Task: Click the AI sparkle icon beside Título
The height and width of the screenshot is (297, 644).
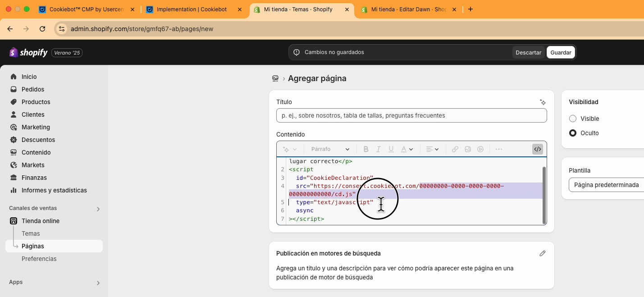Action: [543, 102]
